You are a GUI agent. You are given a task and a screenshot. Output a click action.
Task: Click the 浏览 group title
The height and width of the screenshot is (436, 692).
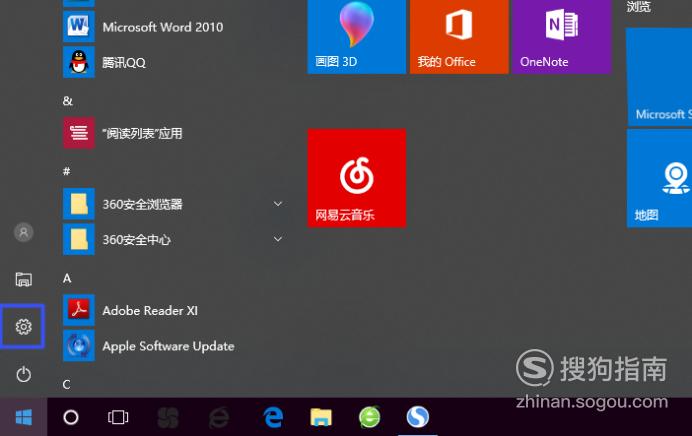click(638, 6)
